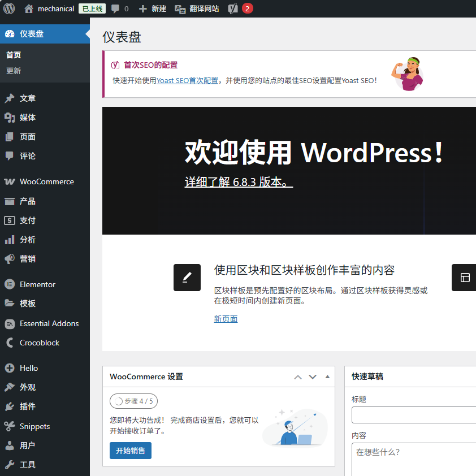Move WooCommerce 设置 widget down

(313, 377)
